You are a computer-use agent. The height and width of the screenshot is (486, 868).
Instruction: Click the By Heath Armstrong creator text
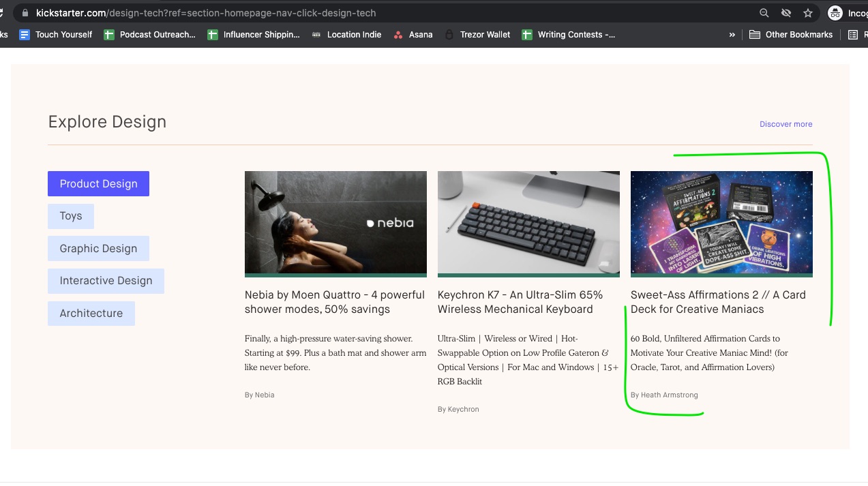pos(664,395)
